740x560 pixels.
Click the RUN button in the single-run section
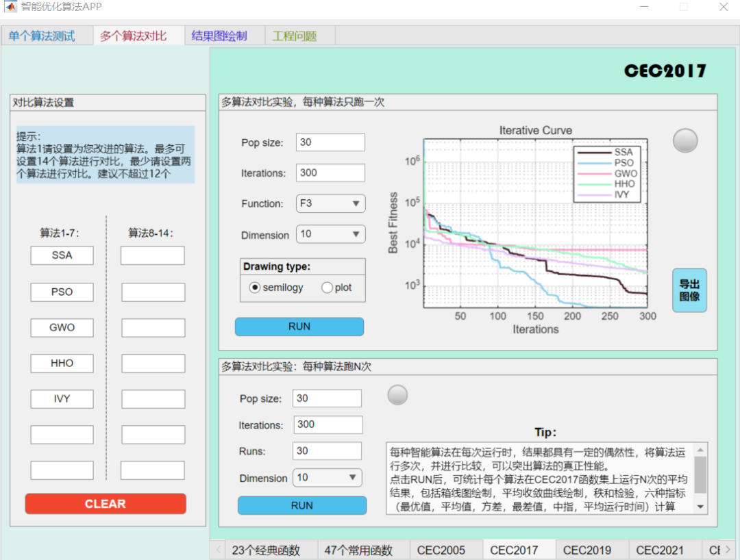tap(299, 327)
